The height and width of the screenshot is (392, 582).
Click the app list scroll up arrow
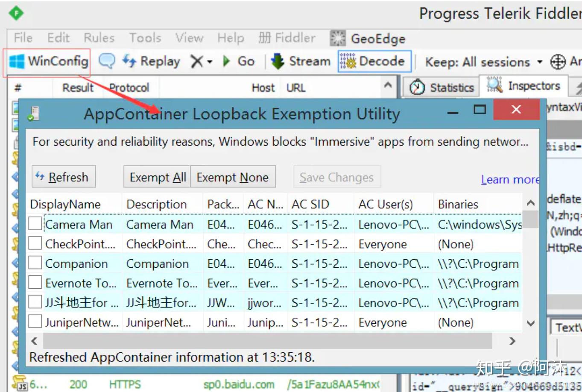pyautogui.click(x=531, y=203)
